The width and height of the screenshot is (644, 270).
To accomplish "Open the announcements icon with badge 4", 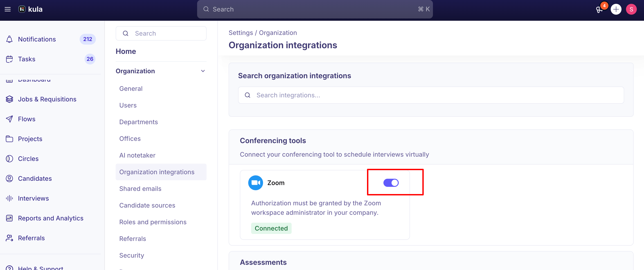I will 599,9.
